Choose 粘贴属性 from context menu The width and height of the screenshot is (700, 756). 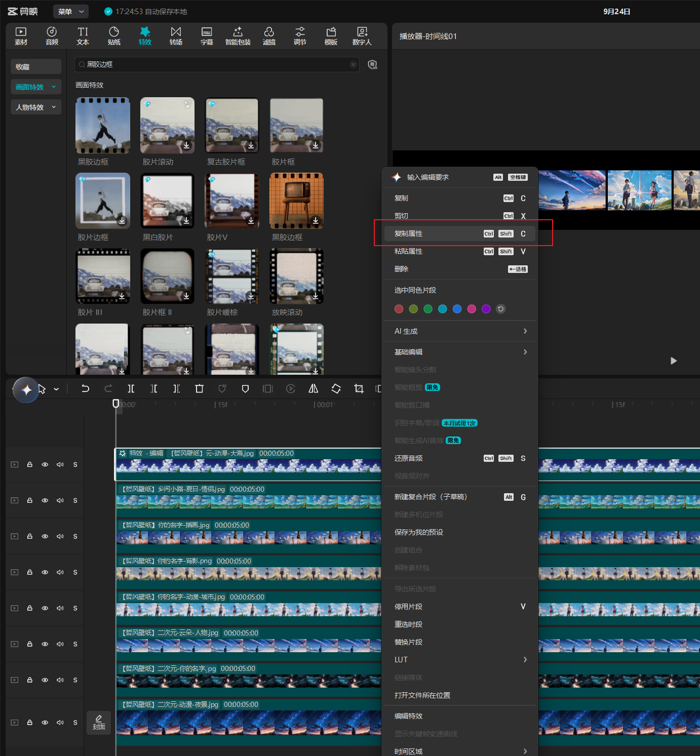pyautogui.click(x=460, y=251)
